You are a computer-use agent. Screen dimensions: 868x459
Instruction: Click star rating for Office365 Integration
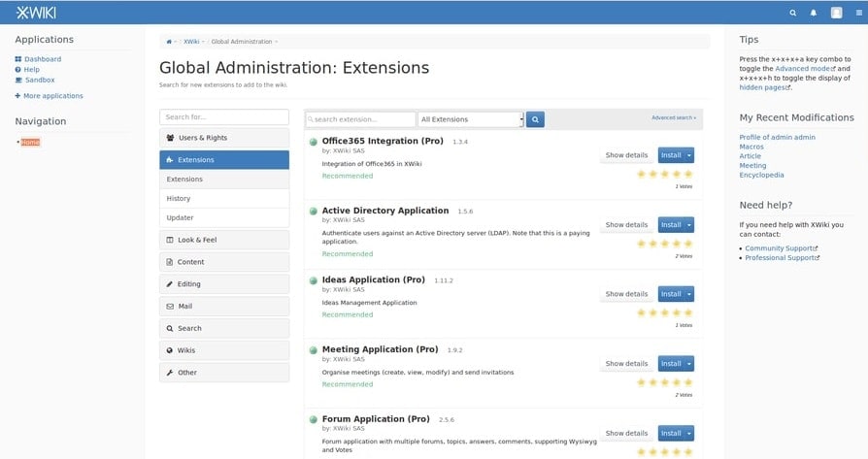(x=665, y=175)
